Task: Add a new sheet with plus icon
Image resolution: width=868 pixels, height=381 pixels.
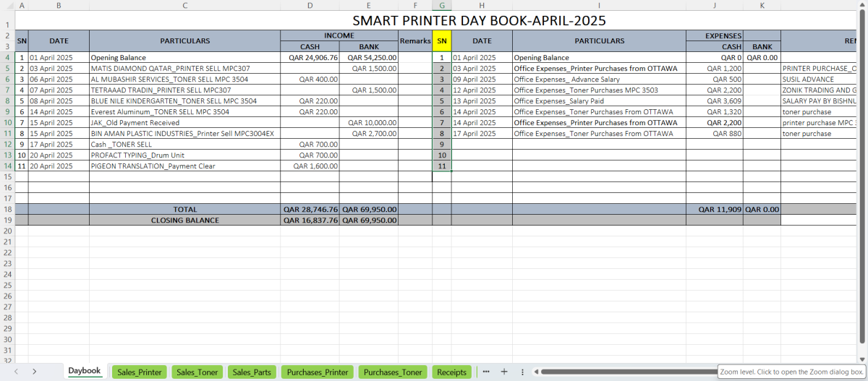Action: (504, 372)
